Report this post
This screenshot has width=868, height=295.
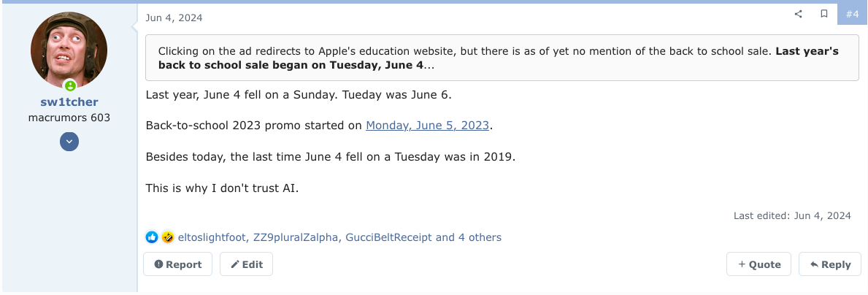point(177,264)
